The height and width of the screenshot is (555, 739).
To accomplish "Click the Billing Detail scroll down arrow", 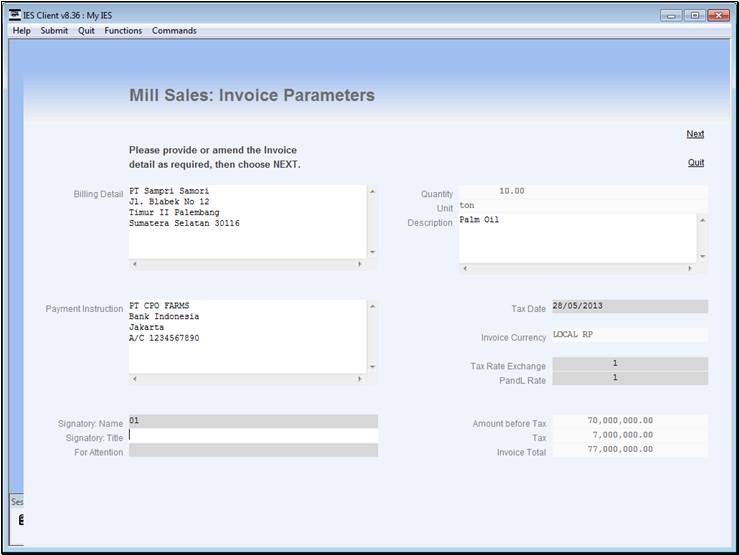I will pyautogui.click(x=372, y=252).
